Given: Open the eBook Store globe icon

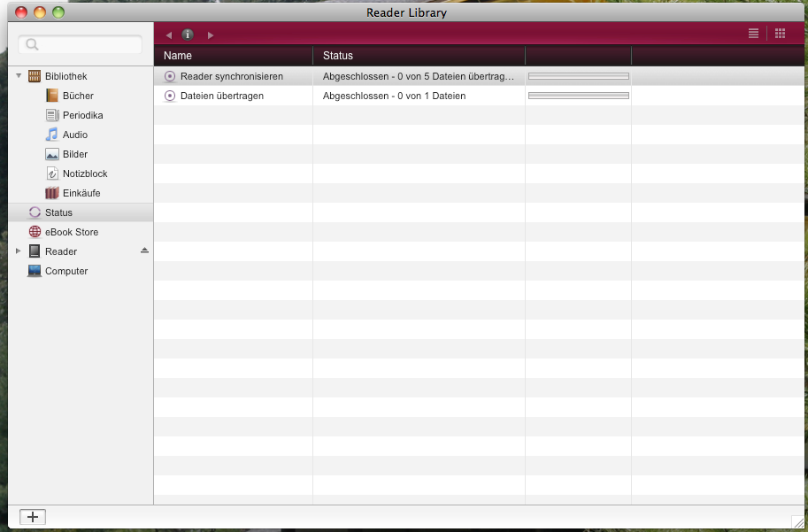Looking at the screenshot, I should tap(35, 232).
